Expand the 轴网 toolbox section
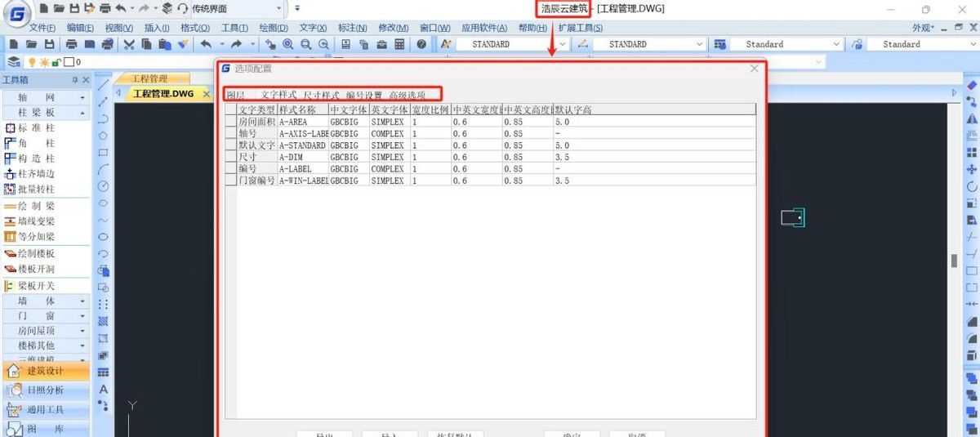 click(x=44, y=96)
